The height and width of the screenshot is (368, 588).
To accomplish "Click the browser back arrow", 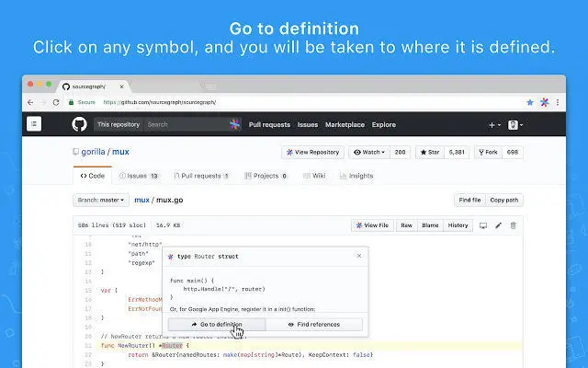I will pos(30,102).
